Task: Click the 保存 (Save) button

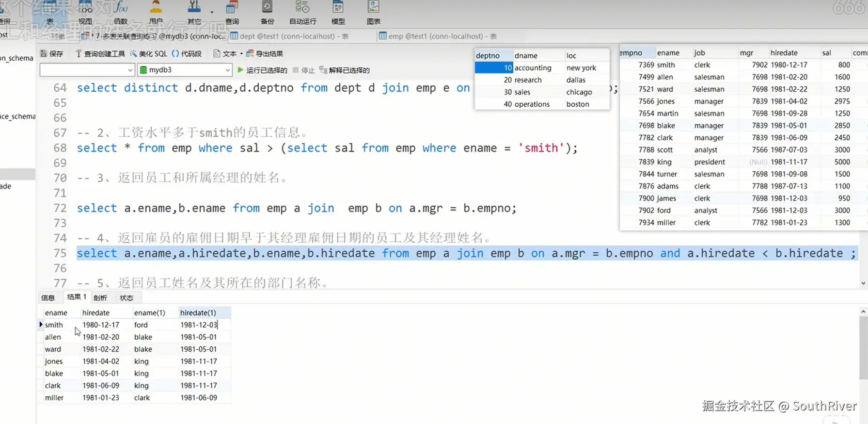Action: click(x=52, y=53)
